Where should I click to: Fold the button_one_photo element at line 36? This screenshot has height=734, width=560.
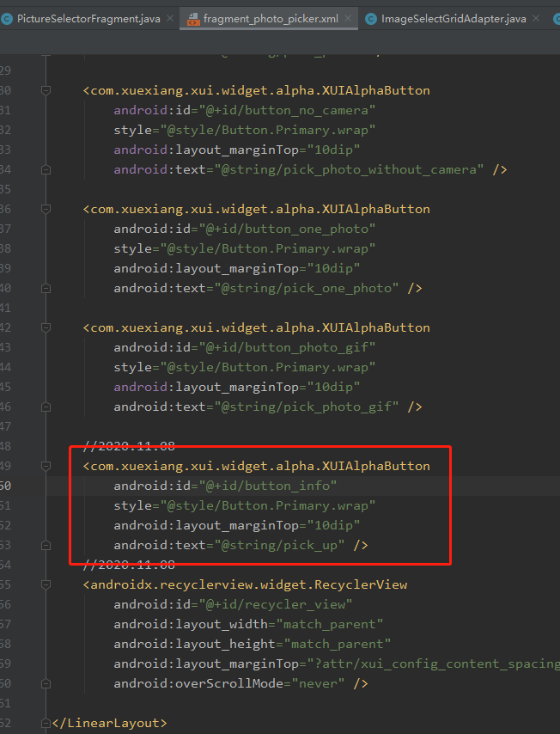[x=46, y=209]
